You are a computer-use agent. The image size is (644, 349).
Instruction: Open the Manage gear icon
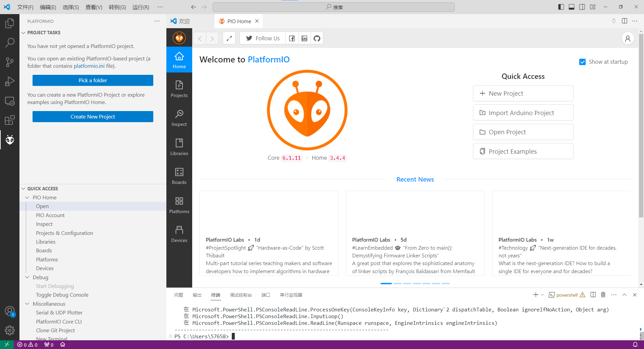[x=10, y=331]
